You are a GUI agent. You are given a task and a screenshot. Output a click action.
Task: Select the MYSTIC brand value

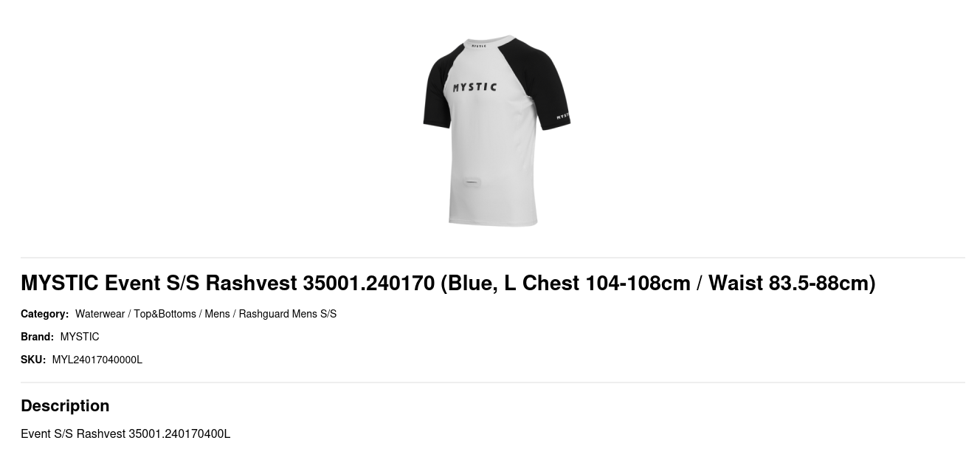click(80, 337)
